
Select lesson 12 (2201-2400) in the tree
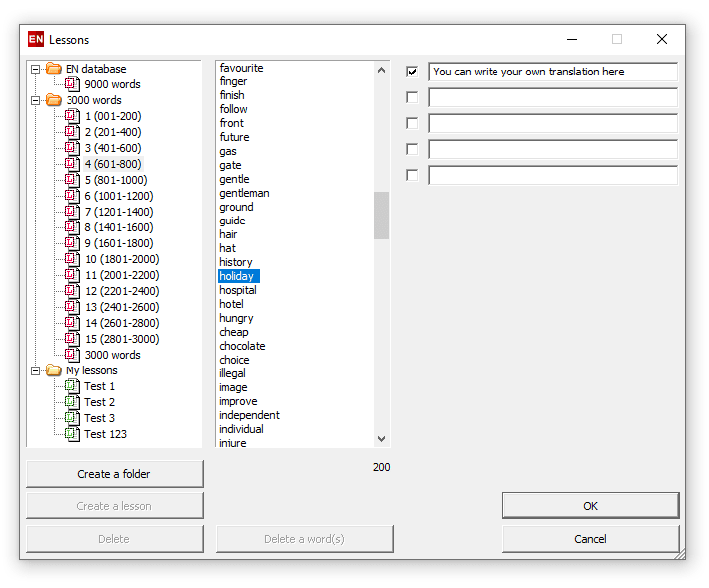pyautogui.click(x=121, y=291)
